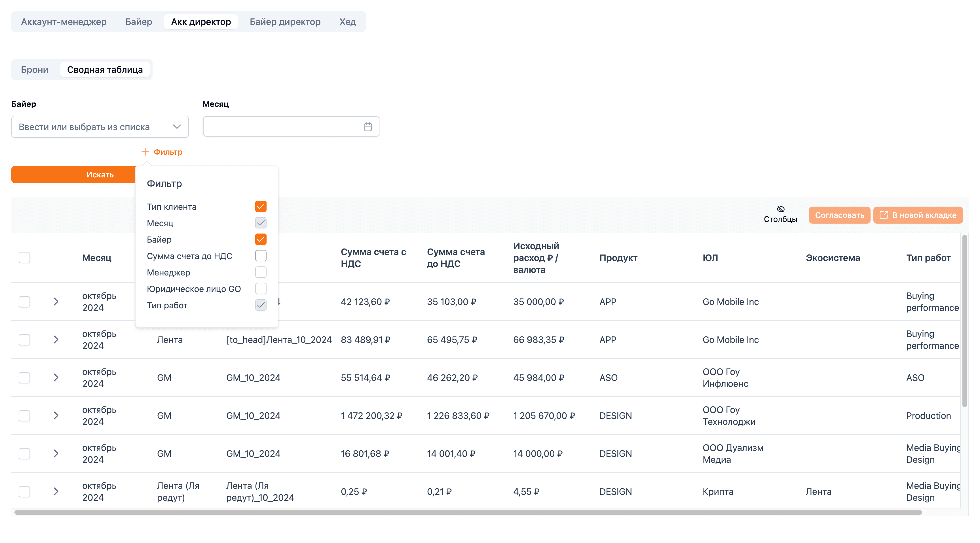
Task: Expand the ООО Дуализм Медиа row
Action: tap(56, 454)
